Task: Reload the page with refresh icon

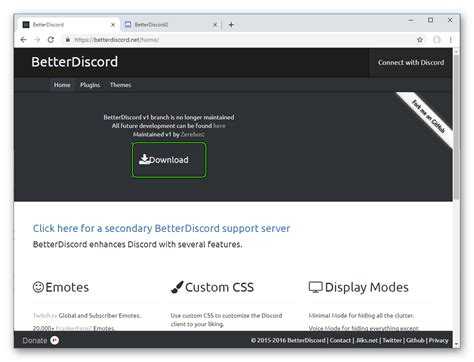Action: pyautogui.click(x=51, y=40)
